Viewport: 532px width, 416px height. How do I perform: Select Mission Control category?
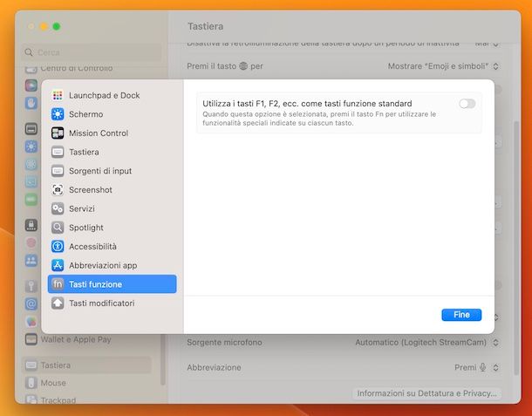(112, 133)
